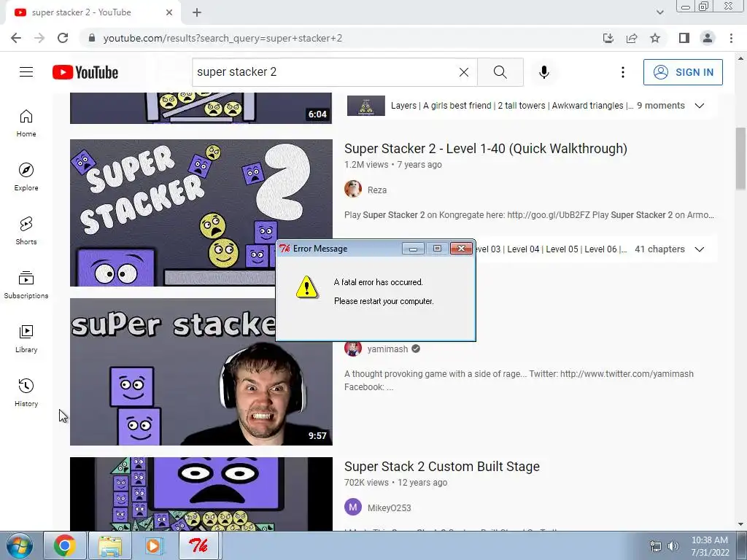Open the tab search dropdown arrow
747x560 pixels.
point(659,12)
